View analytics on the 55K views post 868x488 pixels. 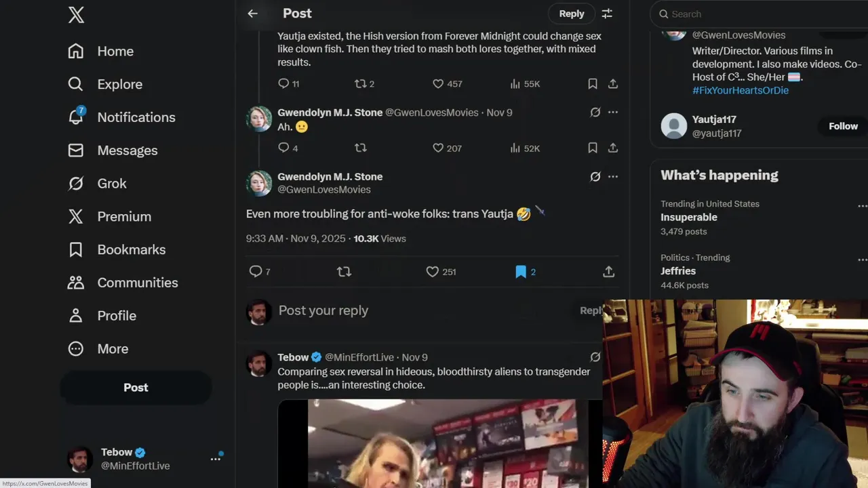tap(525, 84)
